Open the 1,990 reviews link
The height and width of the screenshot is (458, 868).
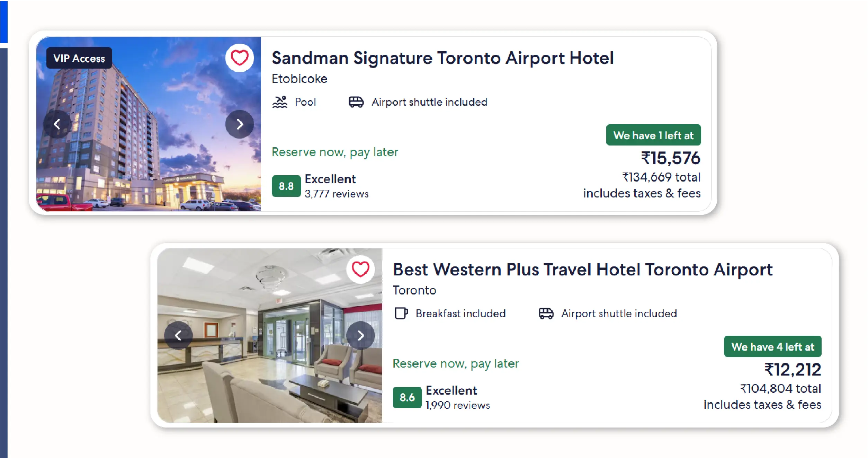click(458, 405)
